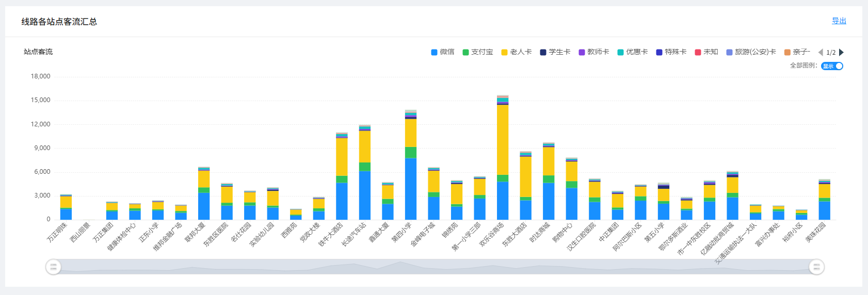Viewport: 868px width, 295px height.
Task: Click the left zoom slider handle
Action: point(53,267)
